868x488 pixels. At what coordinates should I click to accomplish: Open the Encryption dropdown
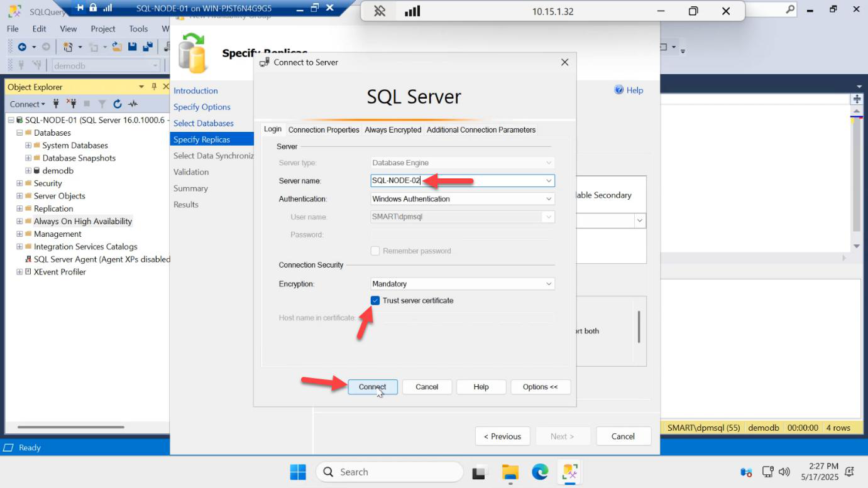point(549,284)
